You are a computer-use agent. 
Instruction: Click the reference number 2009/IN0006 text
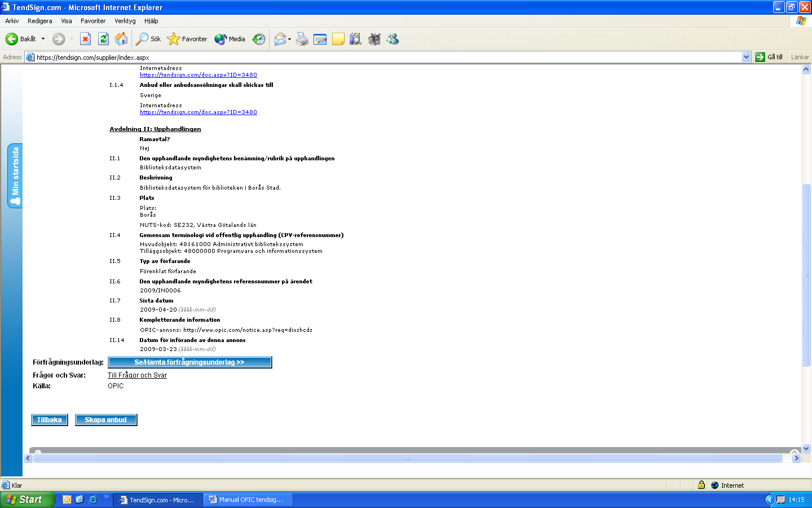(160, 290)
